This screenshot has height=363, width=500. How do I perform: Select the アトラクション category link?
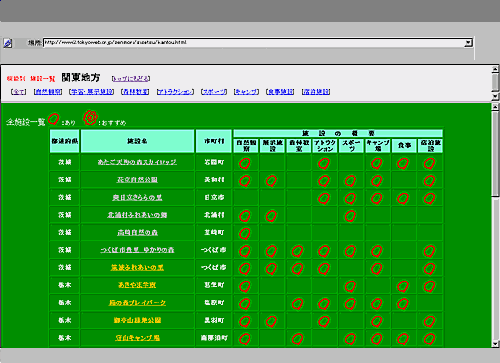pos(175,92)
